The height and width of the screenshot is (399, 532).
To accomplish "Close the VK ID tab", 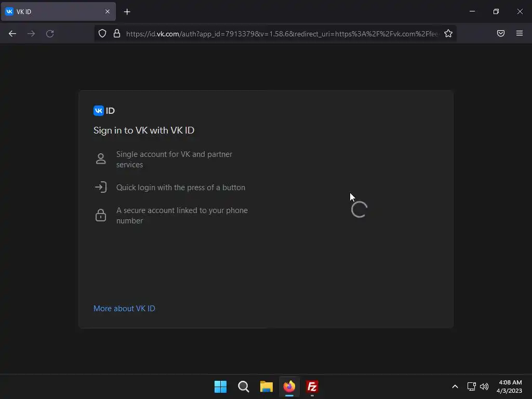I will pyautogui.click(x=107, y=11).
